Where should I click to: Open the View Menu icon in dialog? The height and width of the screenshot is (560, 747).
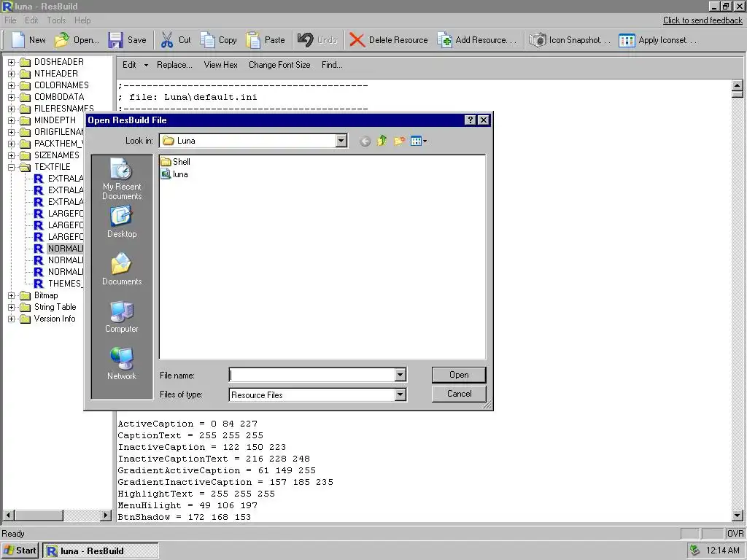coord(419,141)
